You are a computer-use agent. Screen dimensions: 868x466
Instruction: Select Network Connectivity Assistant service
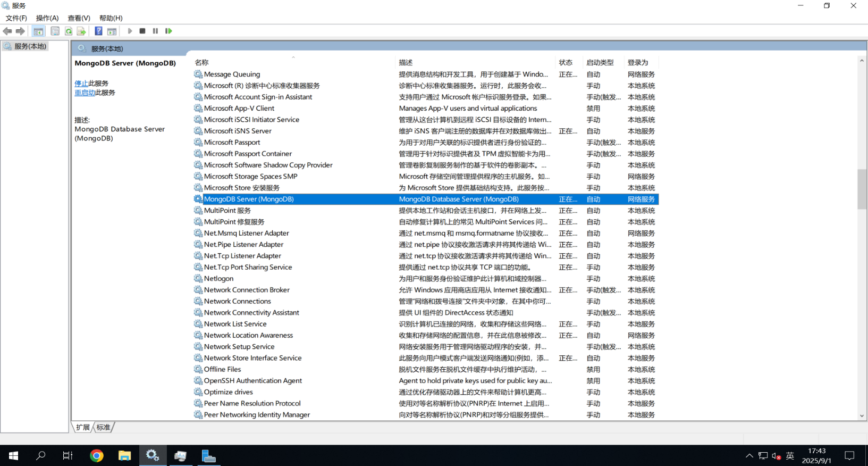[x=426, y=313]
